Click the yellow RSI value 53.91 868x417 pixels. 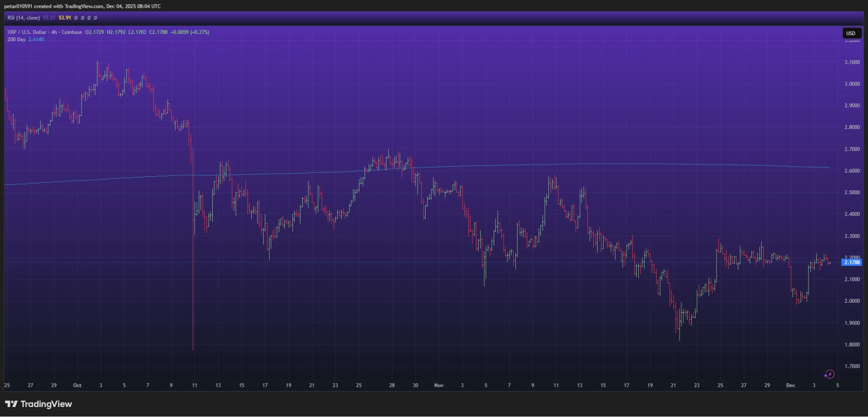(65, 18)
